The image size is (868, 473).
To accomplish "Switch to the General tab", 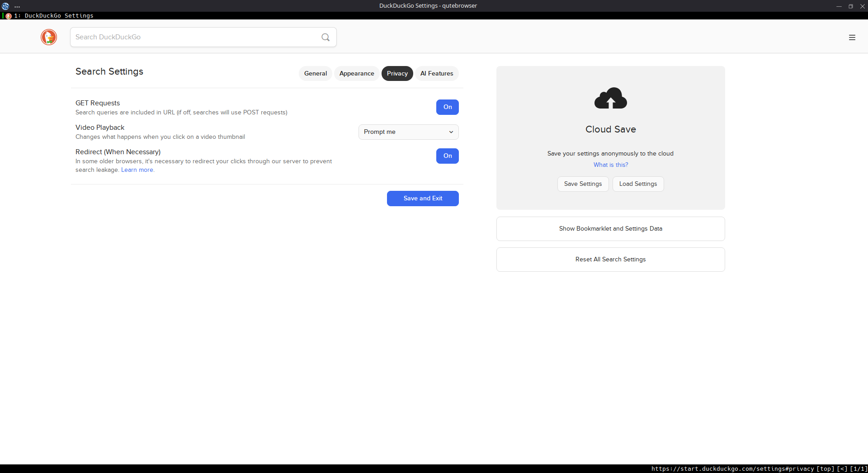I will (316, 74).
